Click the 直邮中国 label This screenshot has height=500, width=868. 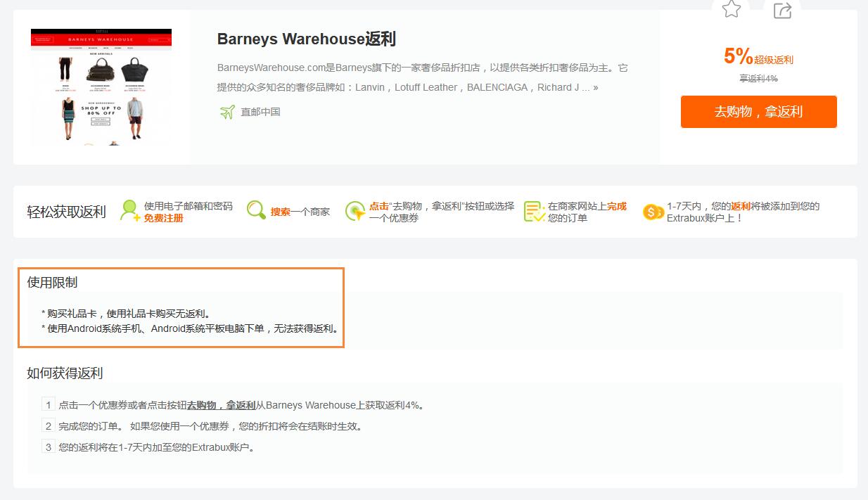[x=260, y=112]
